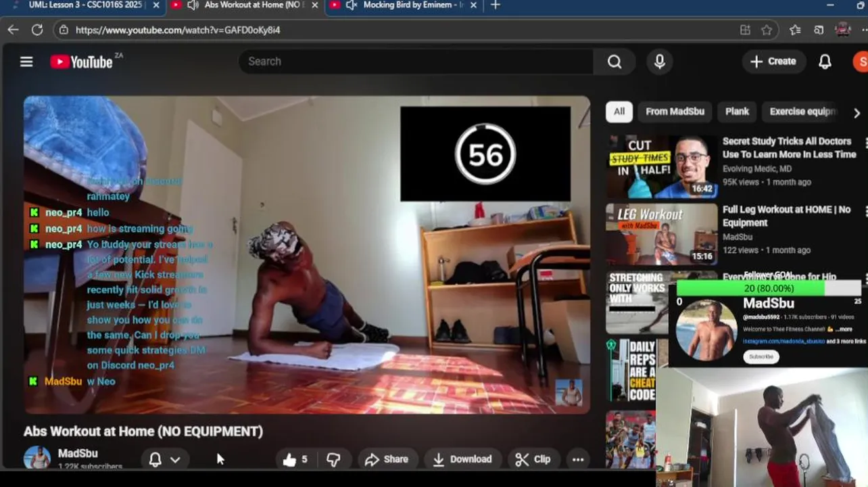Viewport: 868px width, 487px height.
Task: Download the video
Action: pyautogui.click(x=462, y=459)
